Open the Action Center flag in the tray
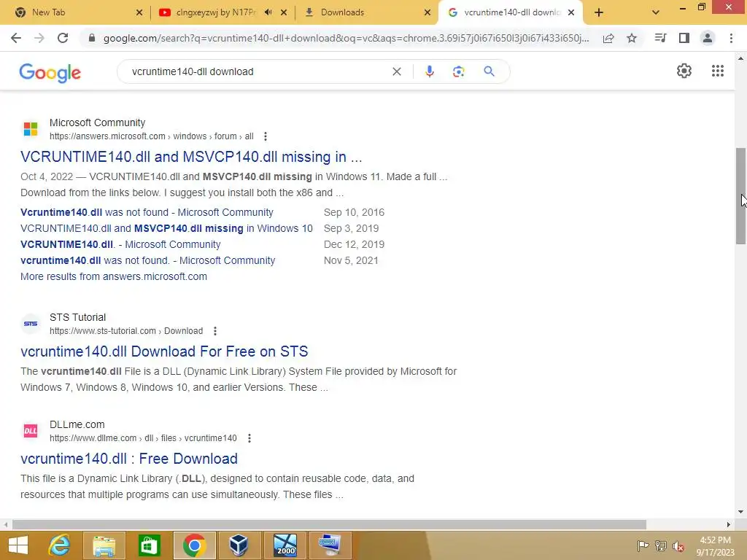The width and height of the screenshot is (747, 560). 643,546
